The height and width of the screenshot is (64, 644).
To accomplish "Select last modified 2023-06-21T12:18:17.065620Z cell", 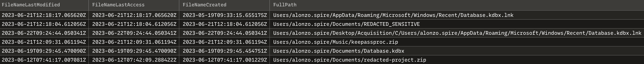I will (44, 15).
